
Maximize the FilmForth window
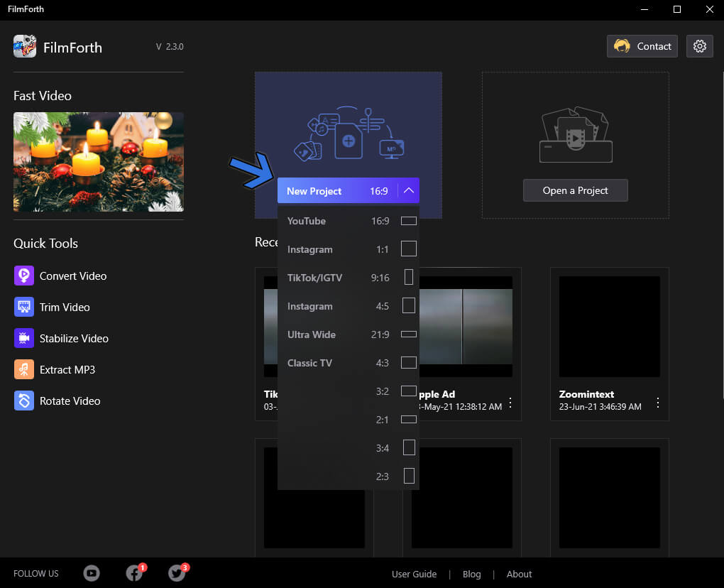pyautogui.click(x=677, y=9)
